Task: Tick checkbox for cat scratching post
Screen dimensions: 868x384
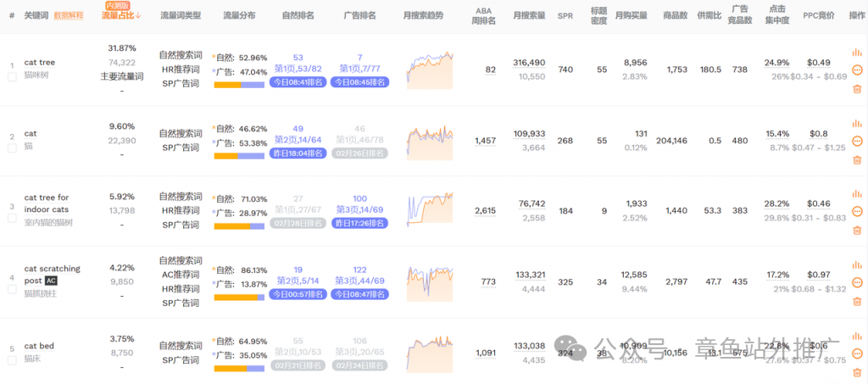Action: [12, 289]
